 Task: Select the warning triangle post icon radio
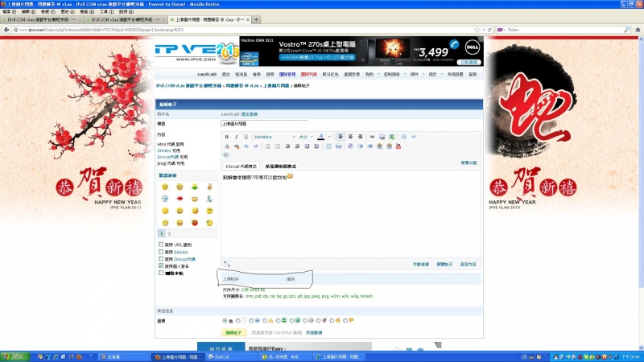[x=265, y=320]
